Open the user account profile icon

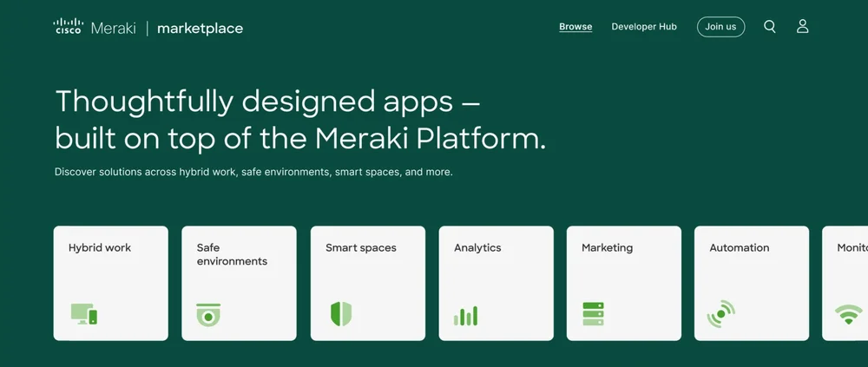tap(803, 27)
